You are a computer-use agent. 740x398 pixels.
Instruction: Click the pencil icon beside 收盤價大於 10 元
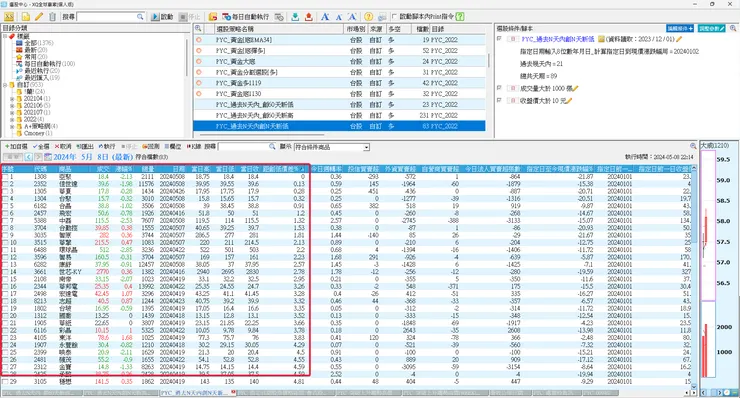[569, 101]
